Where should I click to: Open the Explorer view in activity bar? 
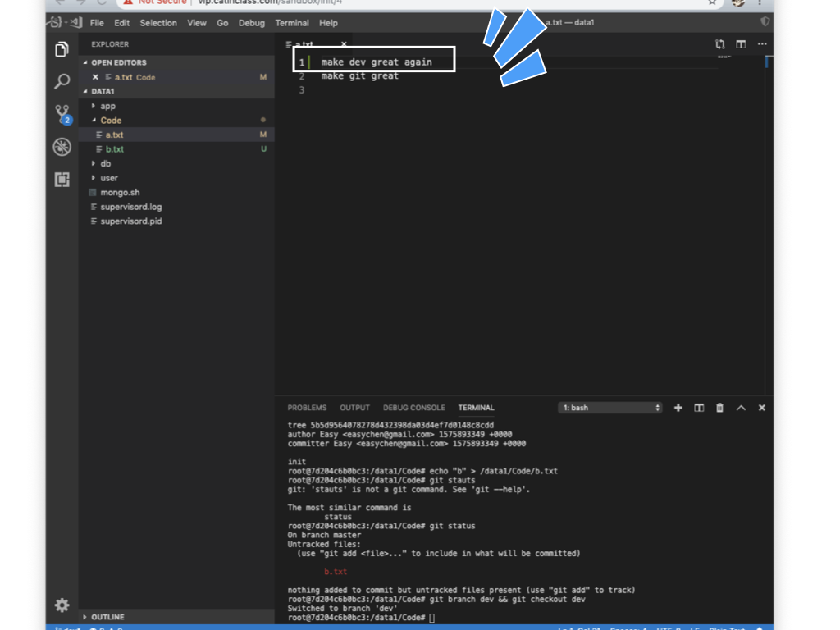point(62,49)
